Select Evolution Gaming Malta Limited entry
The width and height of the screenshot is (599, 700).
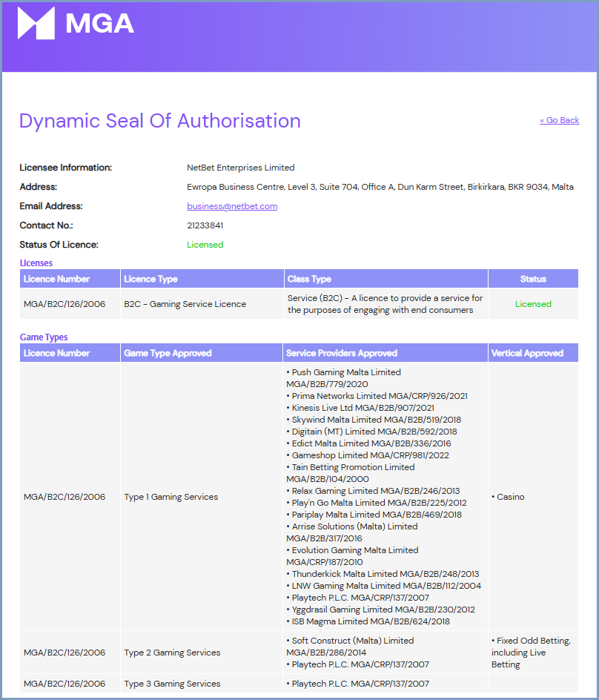[x=353, y=556]
